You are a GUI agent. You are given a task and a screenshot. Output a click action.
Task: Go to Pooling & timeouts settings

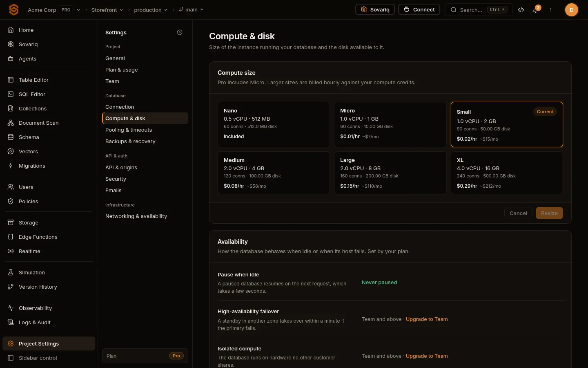pyautogui.click(x=145, y=130)
